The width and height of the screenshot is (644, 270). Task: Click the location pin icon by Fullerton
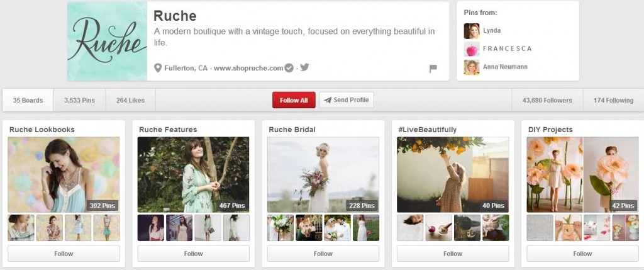click(158, 68)
